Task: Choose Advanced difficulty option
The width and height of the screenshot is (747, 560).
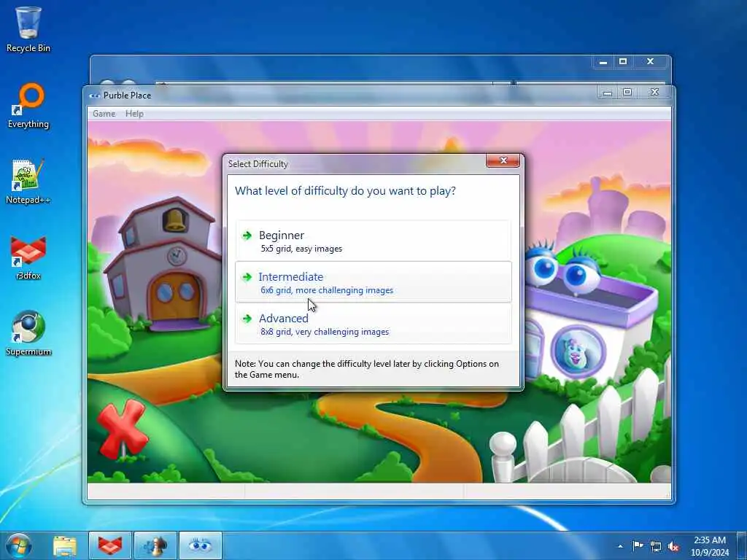Action: (373, 324)
